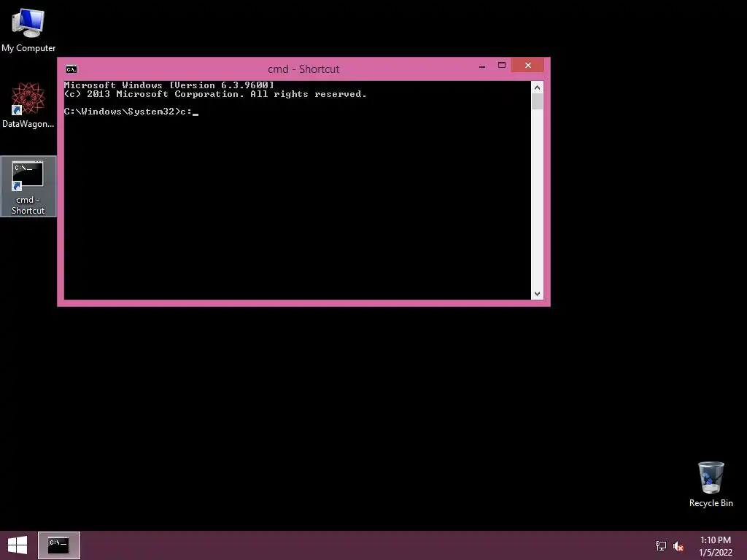Image resolution: width=747 pixels, height=560 pixels.
Task: Maximize the cmd - Shortcut window
Action: point(502,65)
